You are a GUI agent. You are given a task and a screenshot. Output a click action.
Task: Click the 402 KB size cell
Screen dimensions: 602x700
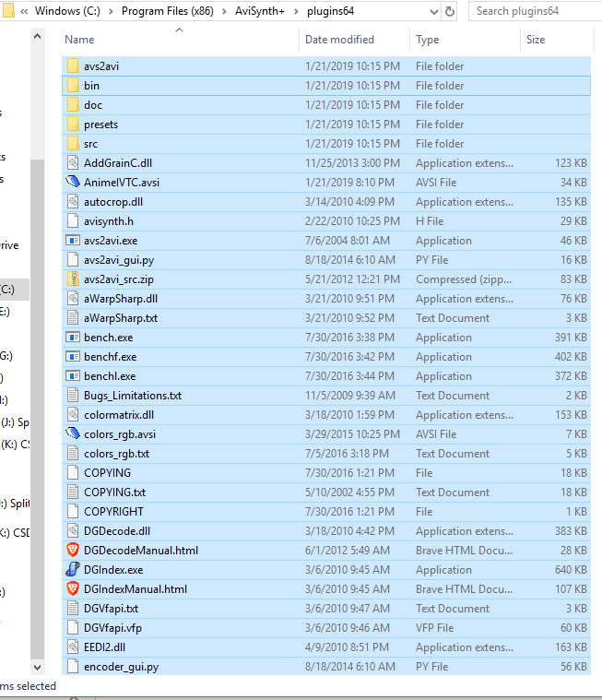pos(571,357)
